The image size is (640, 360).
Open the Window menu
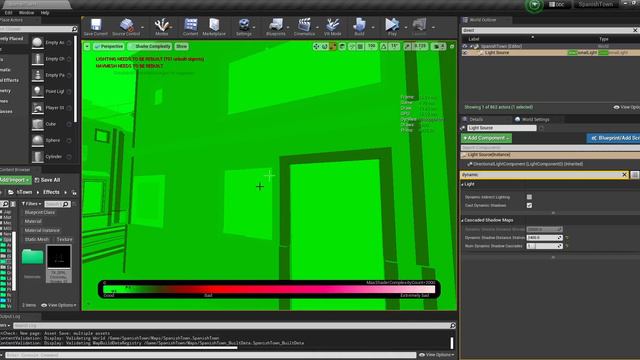(x=27, y=13)
